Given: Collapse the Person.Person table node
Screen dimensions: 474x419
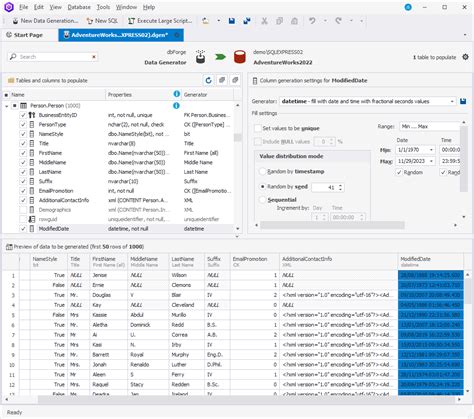Looking at the screenshot, I should 7,106.
